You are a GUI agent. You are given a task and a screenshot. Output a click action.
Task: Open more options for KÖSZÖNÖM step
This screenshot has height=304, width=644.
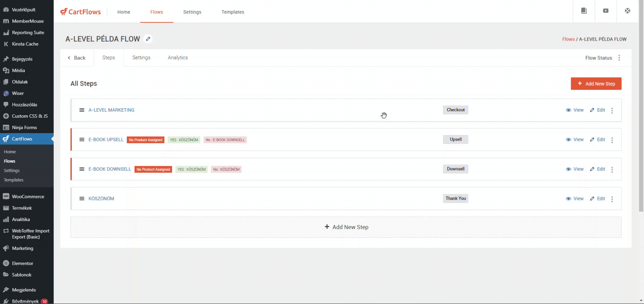[612, 199]
